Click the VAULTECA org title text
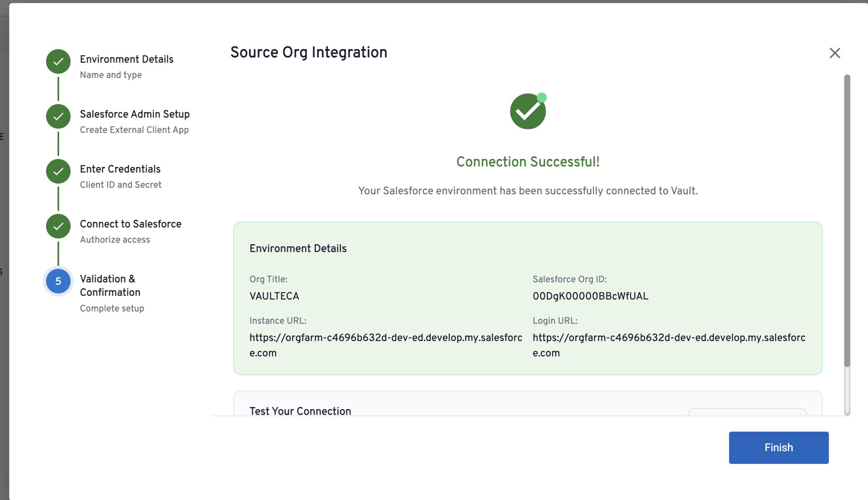The width and height of the screenshot is (868, 500). click(x=274, y=296)
